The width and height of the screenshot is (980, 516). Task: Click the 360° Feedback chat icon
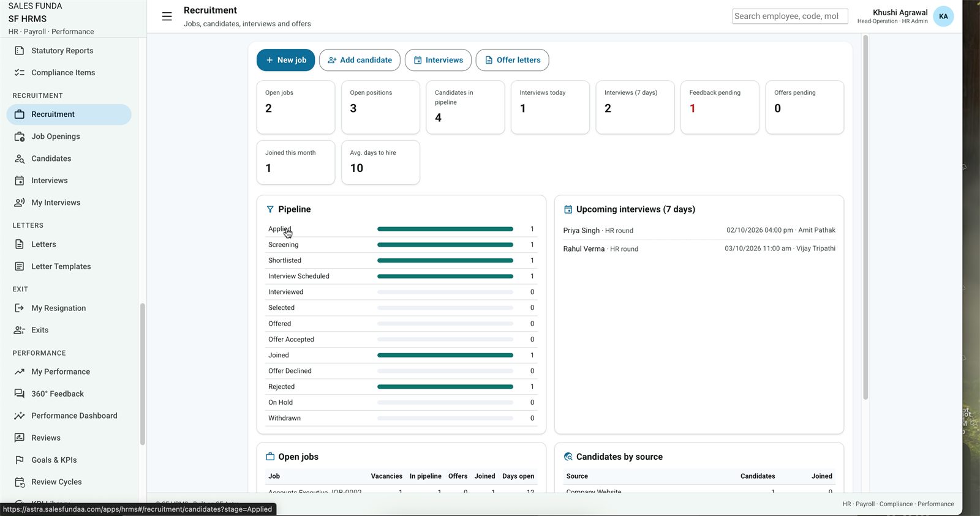pyautogui.click(x=20, y=394)
